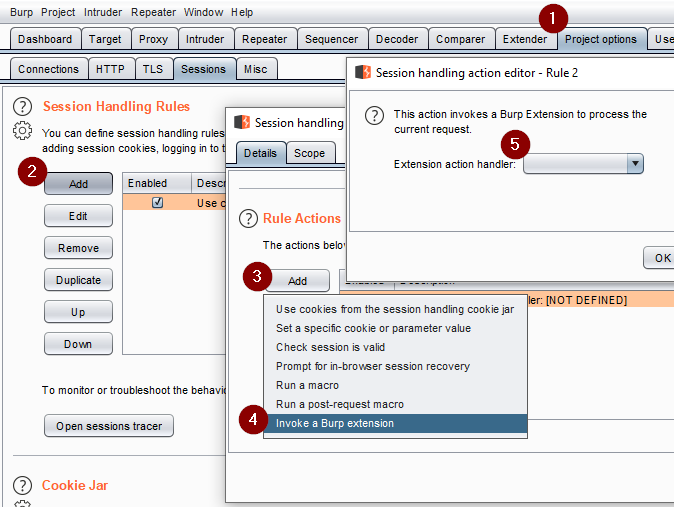Image resolution: width=674 pixels, height=507 pixels.
Task: Select the Project options tab
Action: [601, 39]
